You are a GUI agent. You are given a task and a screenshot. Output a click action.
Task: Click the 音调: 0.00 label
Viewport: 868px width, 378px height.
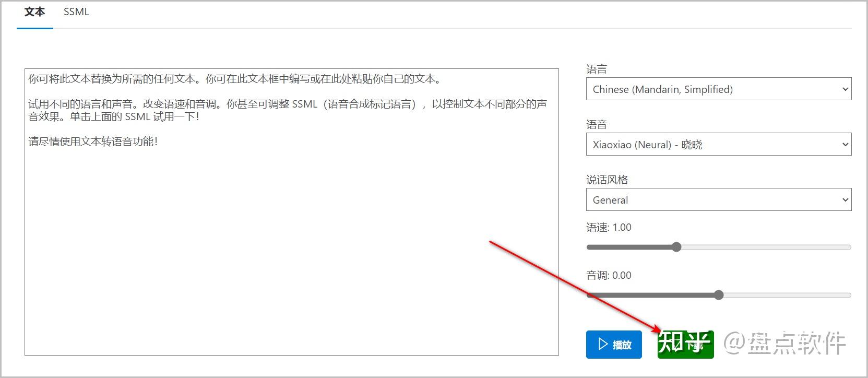point(609,276)
